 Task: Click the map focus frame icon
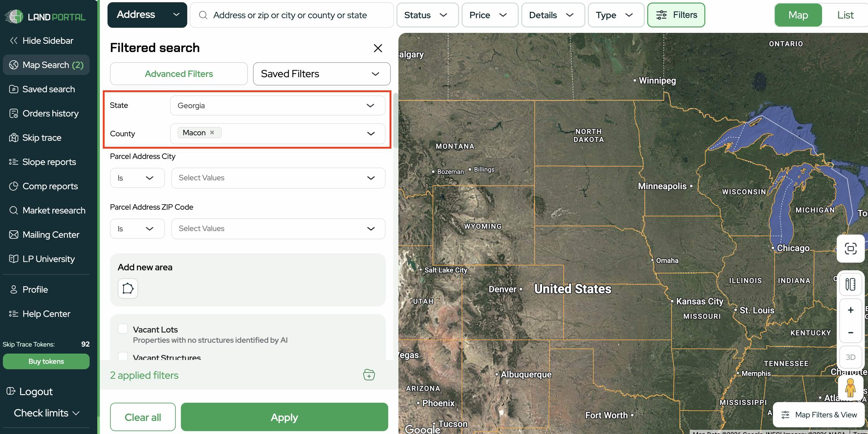point(850,249)
